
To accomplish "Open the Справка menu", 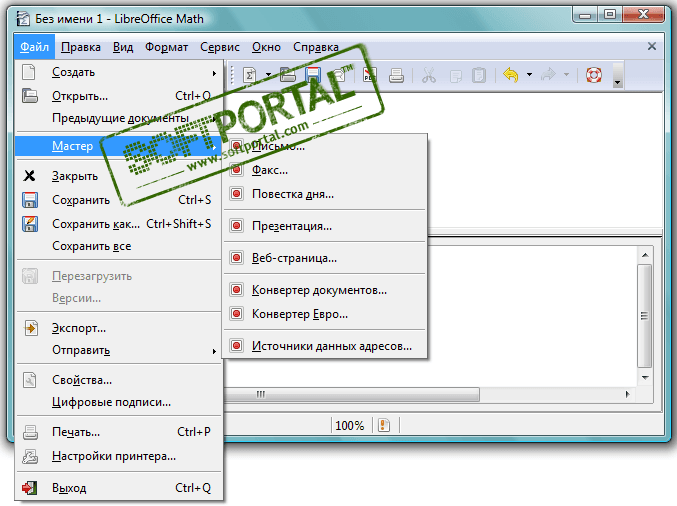I will click(316, 47).
